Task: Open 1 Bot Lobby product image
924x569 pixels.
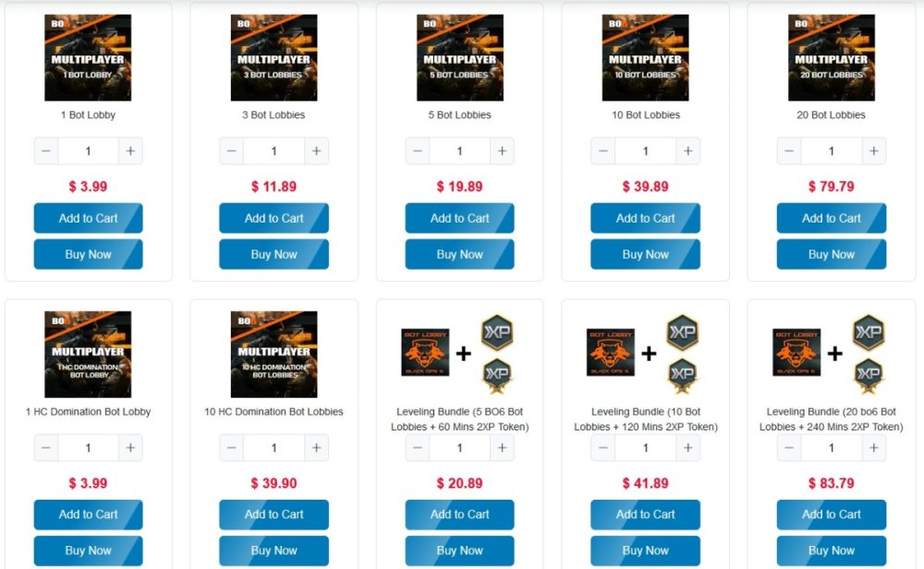Action: [88, 57]
